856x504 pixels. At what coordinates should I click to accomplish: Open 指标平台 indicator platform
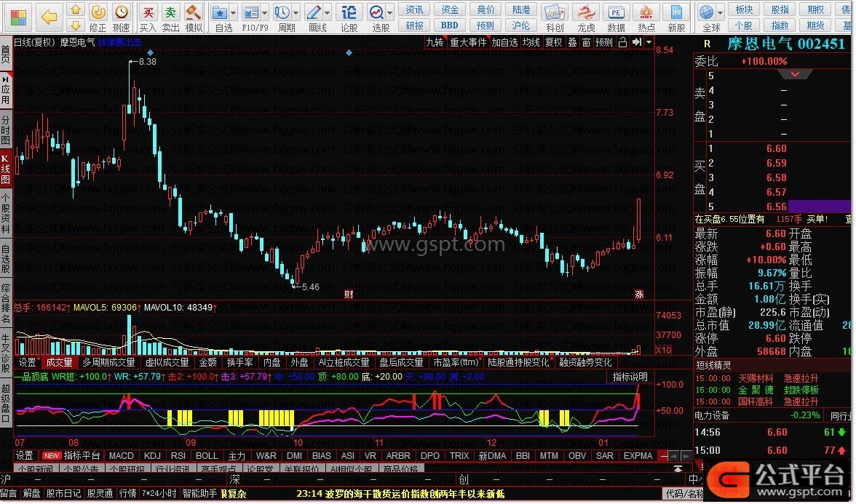(x=82, y=455)
